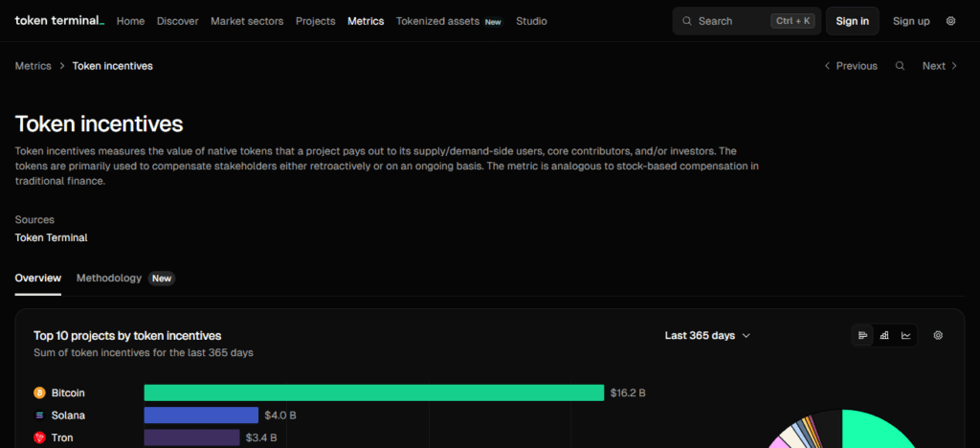
Task: Switch to horizontal bar chart view
Action: [x=862, y=335]
